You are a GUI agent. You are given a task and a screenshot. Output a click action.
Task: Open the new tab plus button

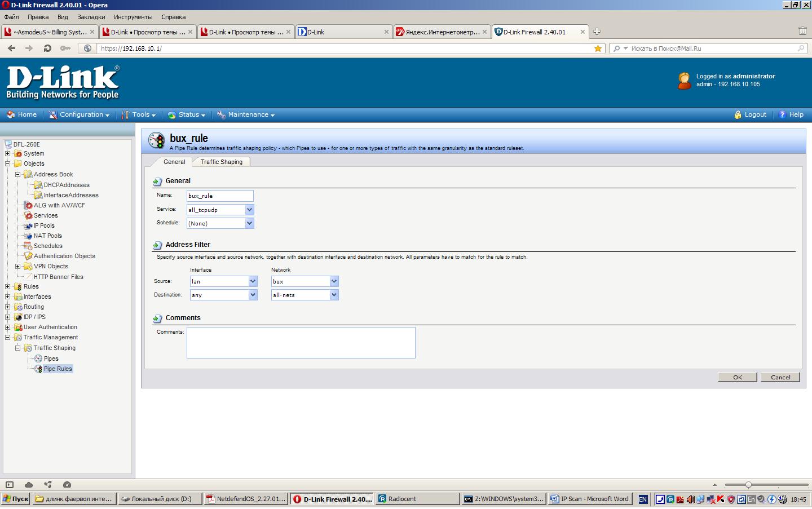597,32
